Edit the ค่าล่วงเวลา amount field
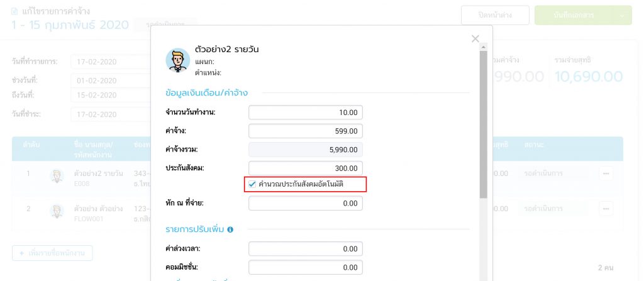The width and height of the screenshot is (644, 281). click(x=306, y=248)
